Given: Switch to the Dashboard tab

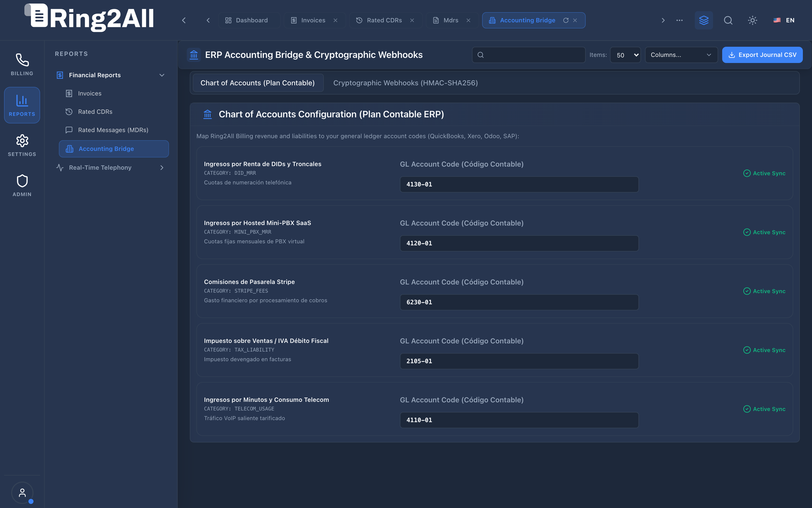Looking at the screenshot, I should (249, 20).
